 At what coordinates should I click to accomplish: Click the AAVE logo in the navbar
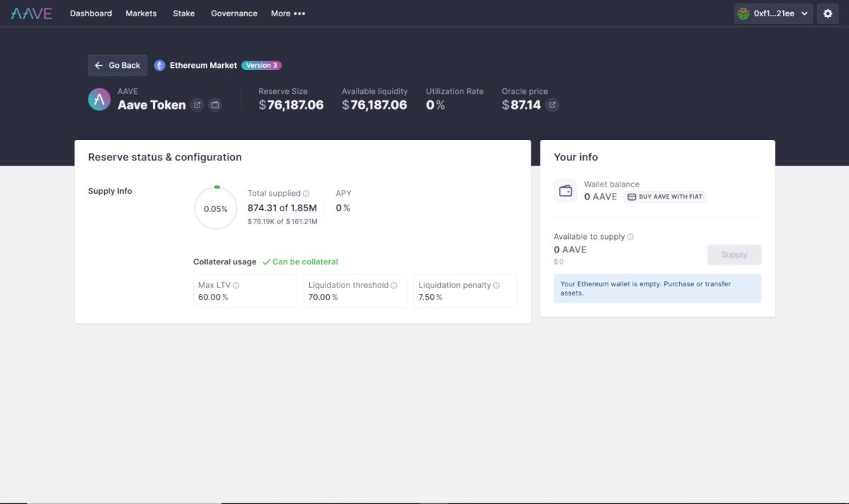pos(31,13)
